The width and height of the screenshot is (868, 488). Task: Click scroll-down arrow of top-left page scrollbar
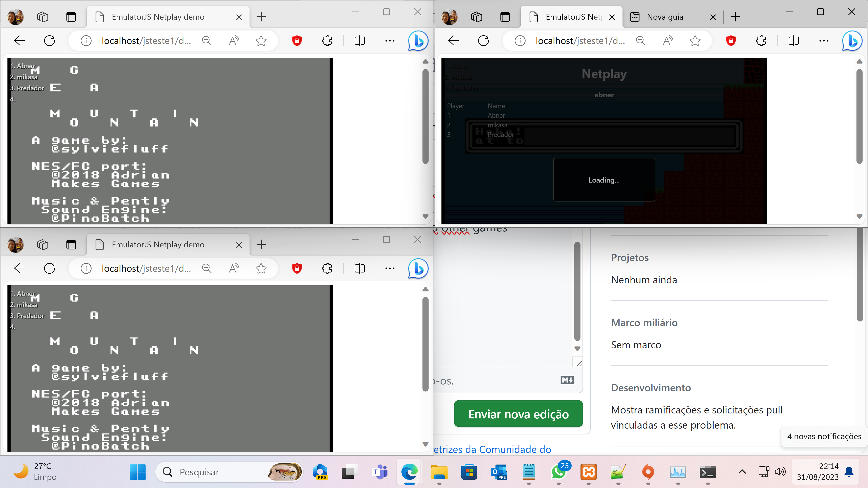pos(425,217)
